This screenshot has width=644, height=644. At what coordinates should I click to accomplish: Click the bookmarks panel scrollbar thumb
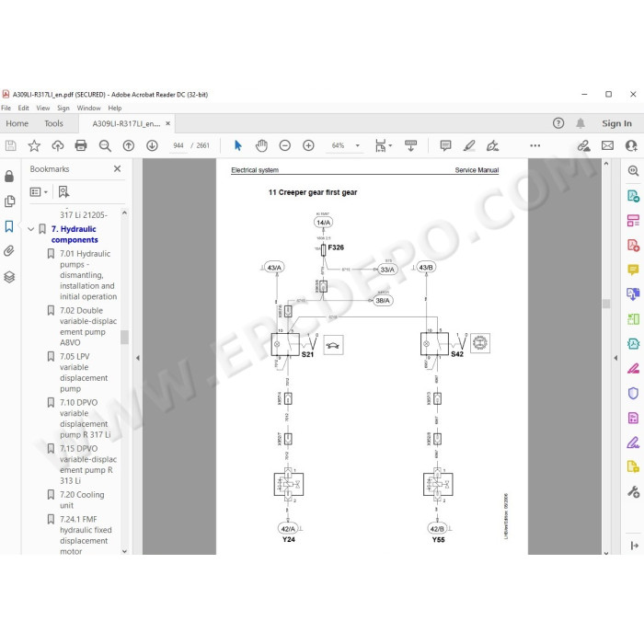(124, 337)
